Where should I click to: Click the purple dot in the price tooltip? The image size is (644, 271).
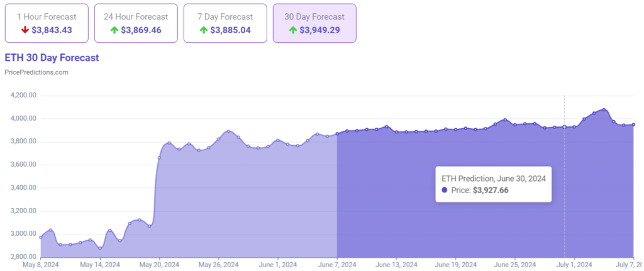click(445, 190)
